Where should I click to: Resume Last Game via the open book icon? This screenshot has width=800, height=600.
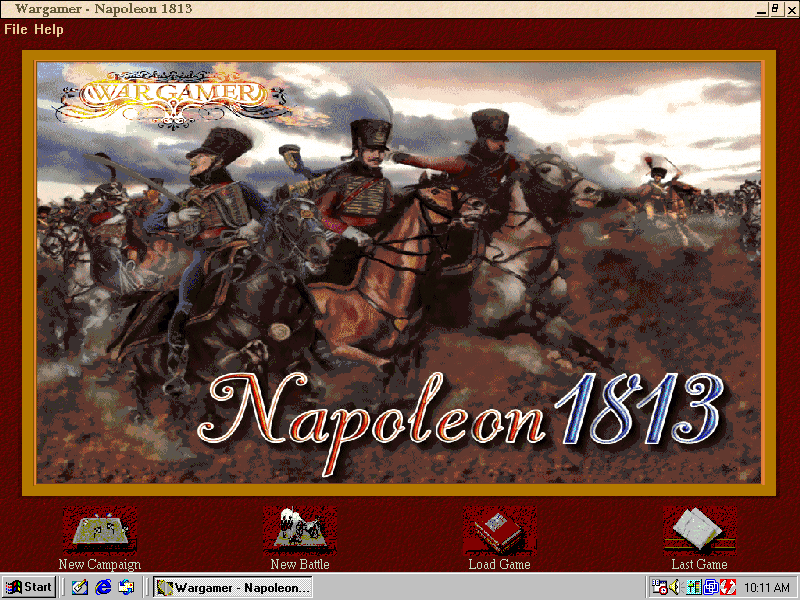pyautogui.click(x=699, y=531)
